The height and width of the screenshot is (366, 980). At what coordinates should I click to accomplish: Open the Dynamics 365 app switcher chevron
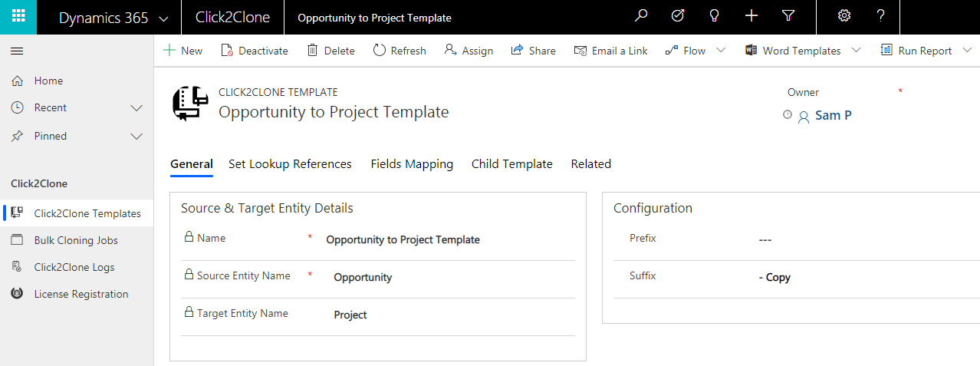click(163, 18)
